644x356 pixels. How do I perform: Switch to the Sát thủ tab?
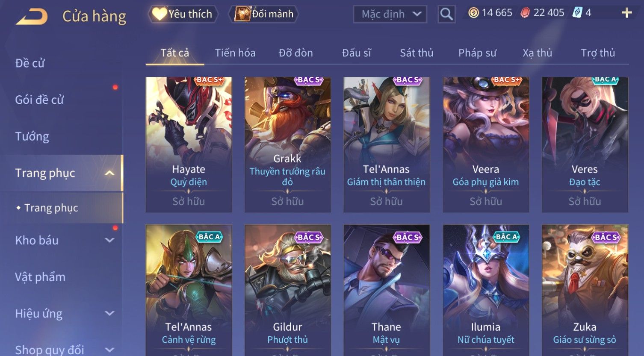pos(417,53)
